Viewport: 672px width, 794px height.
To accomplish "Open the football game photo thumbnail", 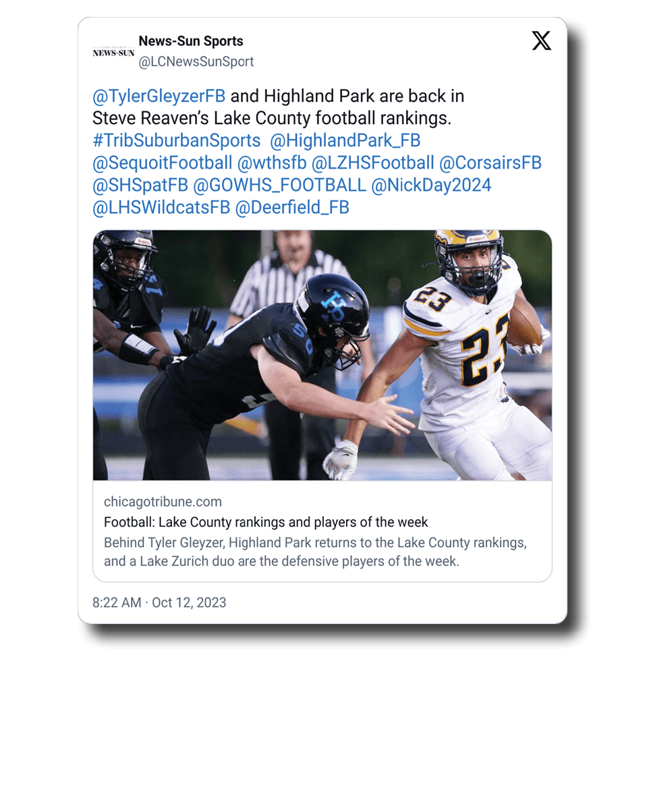I will click(322, 356).
